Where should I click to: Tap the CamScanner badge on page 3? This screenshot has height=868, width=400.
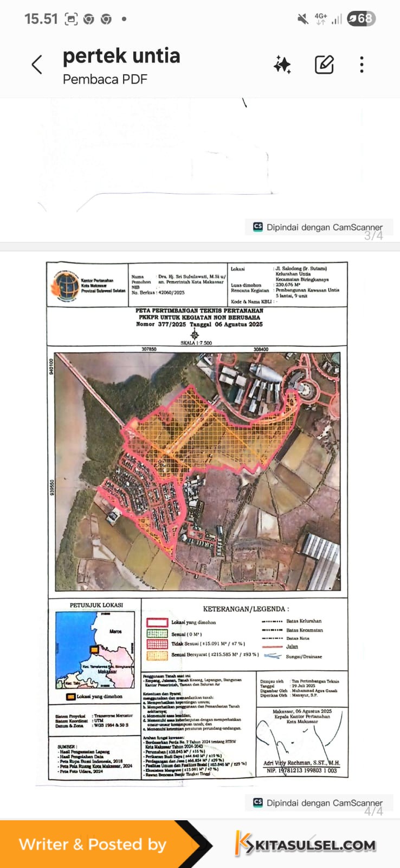(x=318, y=227)
